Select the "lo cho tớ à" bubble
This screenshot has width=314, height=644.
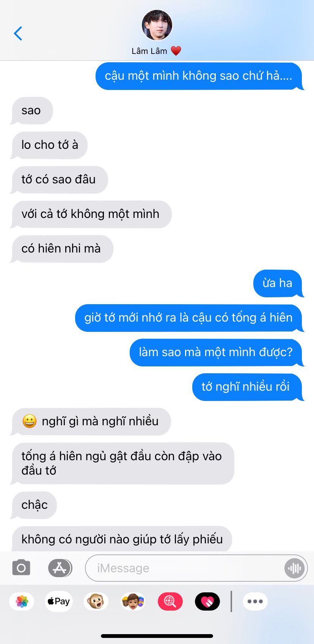pos(49,145)
